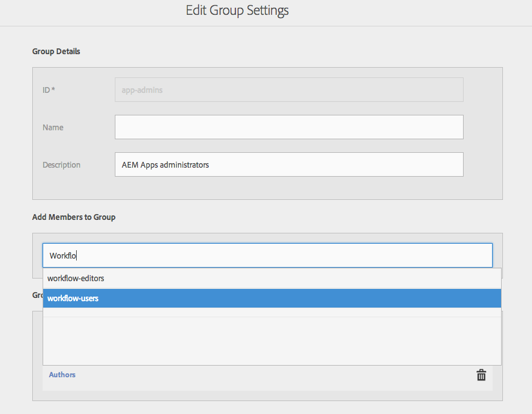Click the Name field label
532x414 pixels.
pyautogui.click(x=53, y=128)
